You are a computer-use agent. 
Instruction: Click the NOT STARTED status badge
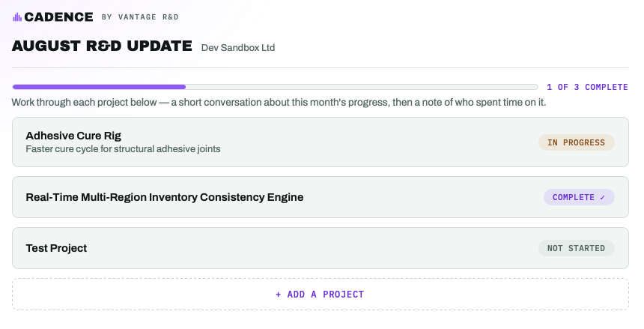pyautogui.click(x=577, y=248)
